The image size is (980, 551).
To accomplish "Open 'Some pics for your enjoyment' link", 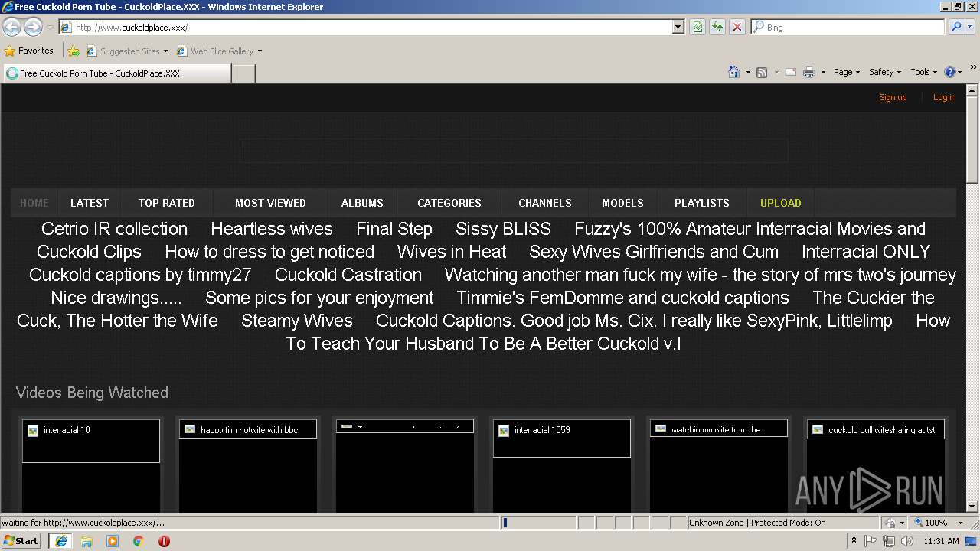I will [x=319, y=298].
